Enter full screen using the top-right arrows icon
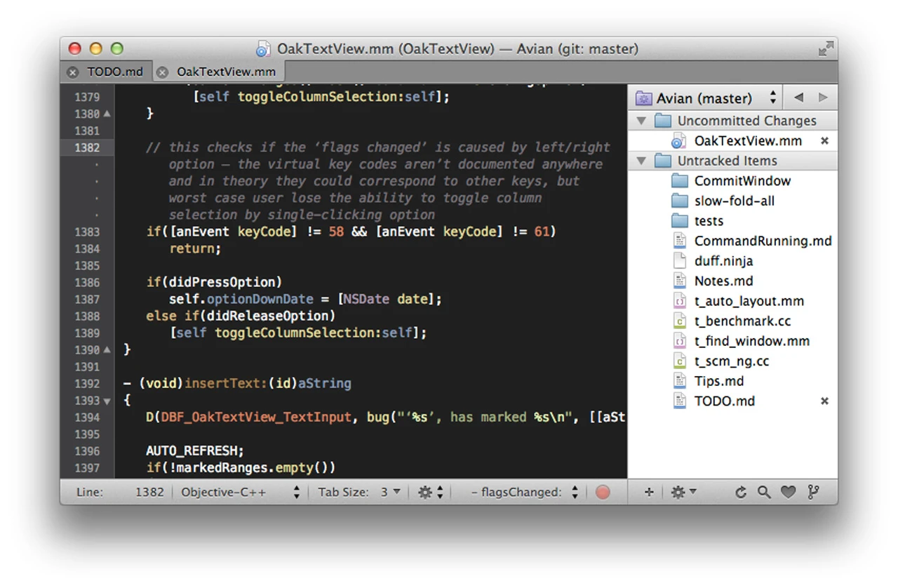Viewport: 898px width, 588px height. click(826, 49)
